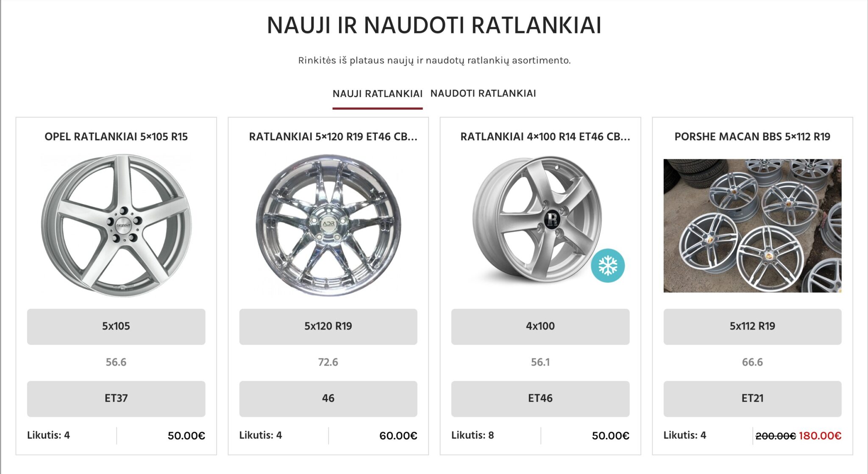Click the snowflake winter icon badge
This screenshot has width=868, height=474.
coord(607,266)
